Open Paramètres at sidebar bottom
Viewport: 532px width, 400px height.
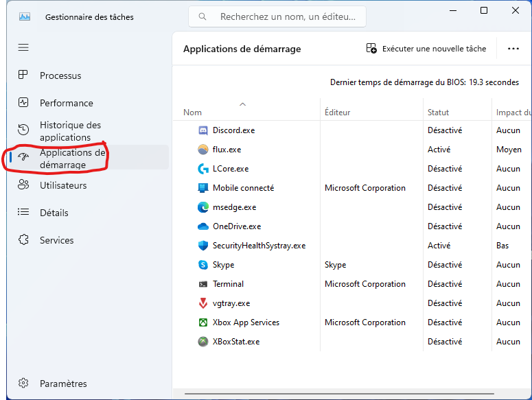click(x=89, y=384)
